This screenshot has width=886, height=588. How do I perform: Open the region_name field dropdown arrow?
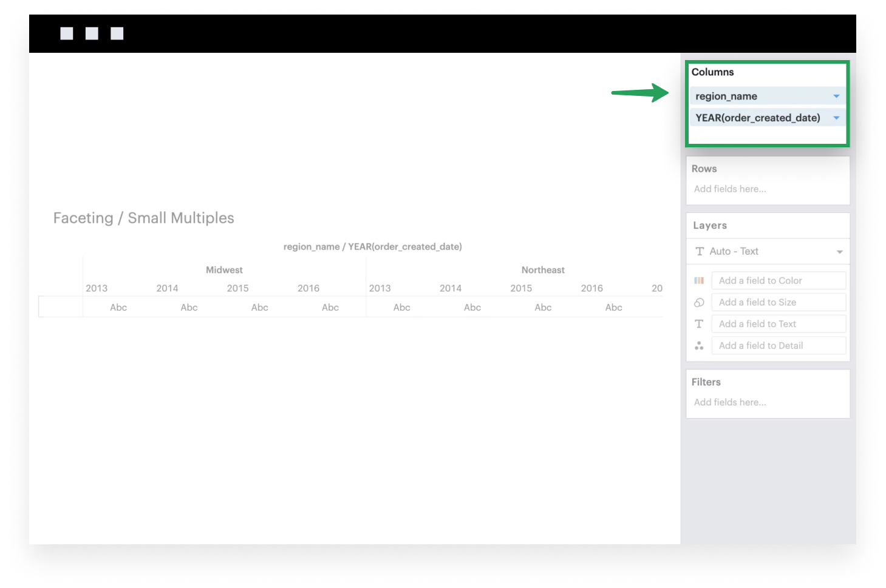[836, 96]
